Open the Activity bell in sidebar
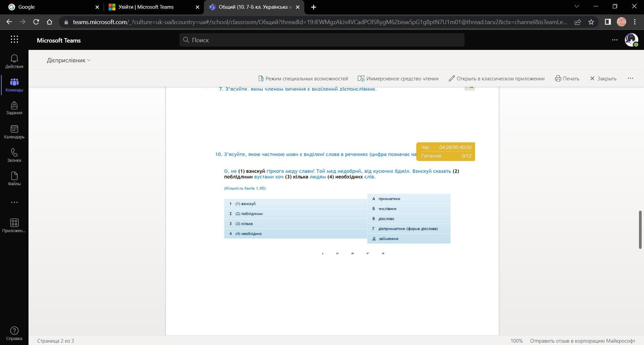Screen dimensions: 644x345 pyautogui.click(x=14, y=62)
